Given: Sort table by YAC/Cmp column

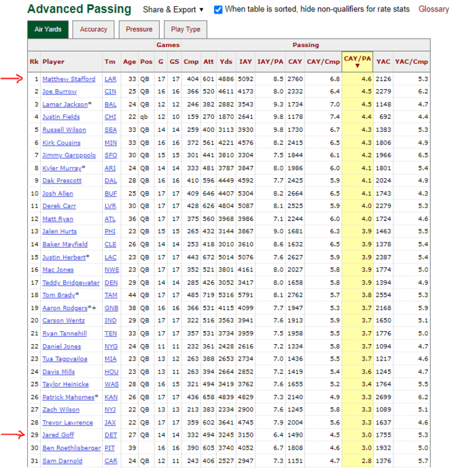Looking at the screenshot, I should click(x=411, y=62).
